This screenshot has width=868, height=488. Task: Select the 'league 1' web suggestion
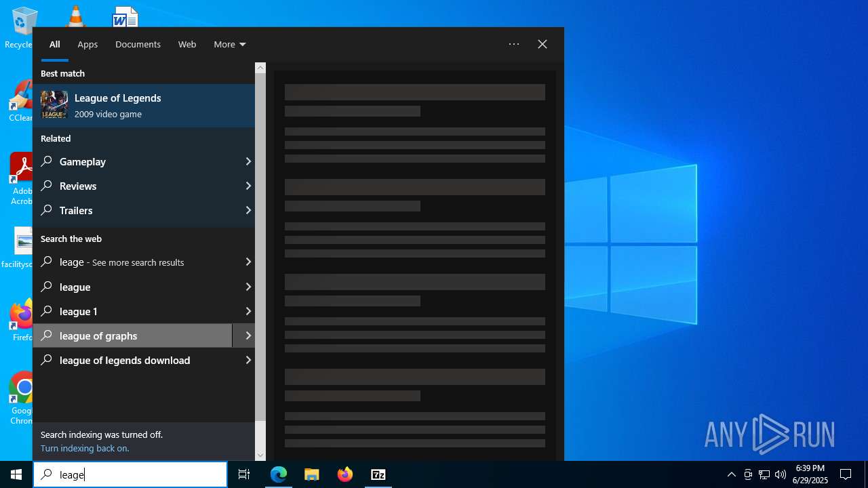pos(133,311)
